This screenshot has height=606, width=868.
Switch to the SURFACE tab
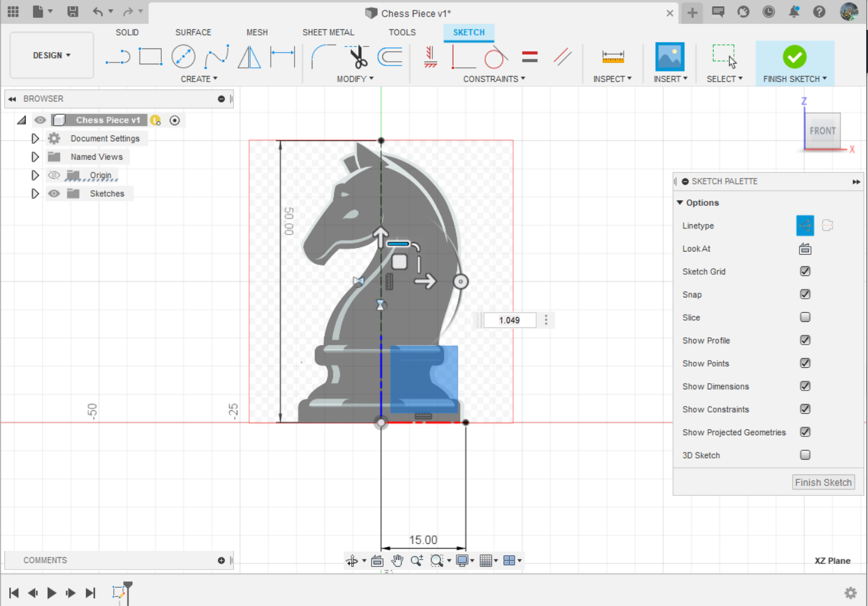pos(193,32)
